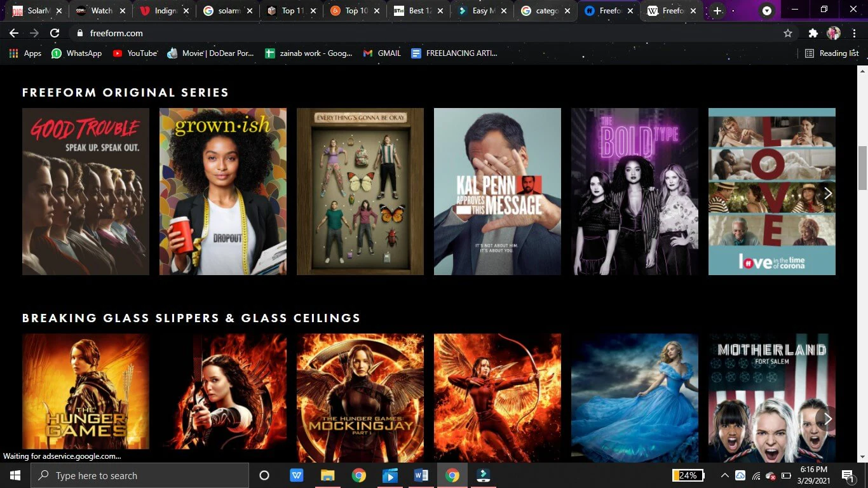Image resolution: width=868 pixels, height=488 pixels.
Task: Click the browser forward arrow
Action: pyautogui.click(x=34, y=33)
